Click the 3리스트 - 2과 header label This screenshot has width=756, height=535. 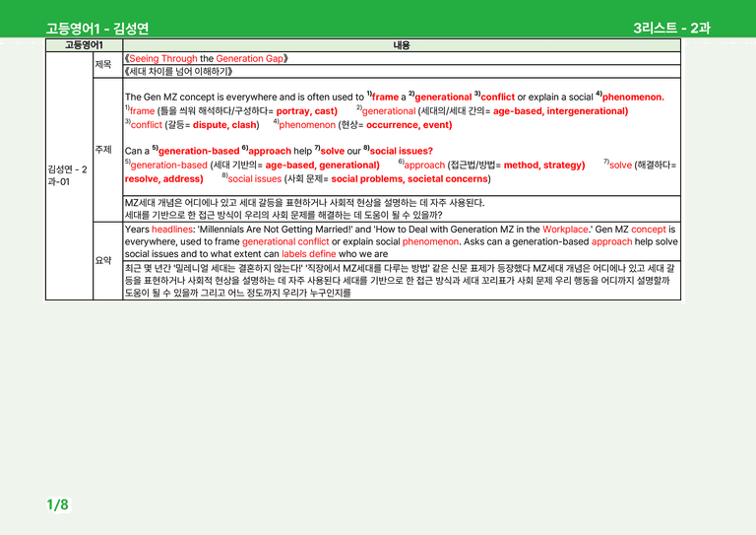coord(671,28)
